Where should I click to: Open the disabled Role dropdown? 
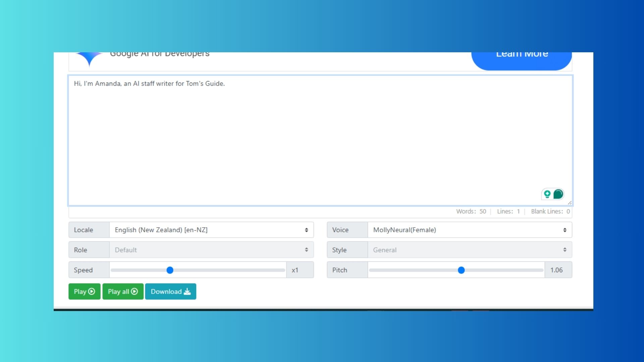pyautogui.click(x=211, y=250)
